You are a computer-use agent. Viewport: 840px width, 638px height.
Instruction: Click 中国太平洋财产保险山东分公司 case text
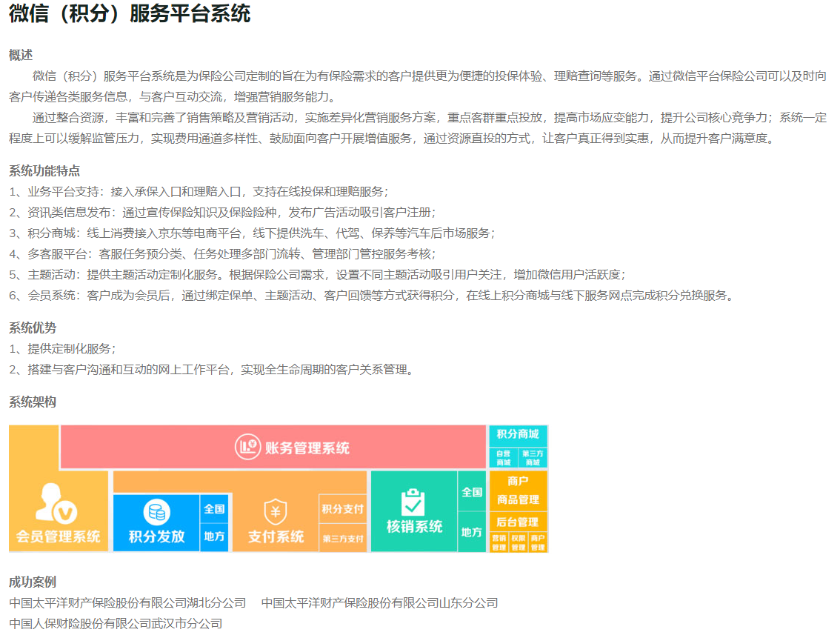(x=379, y=603)
